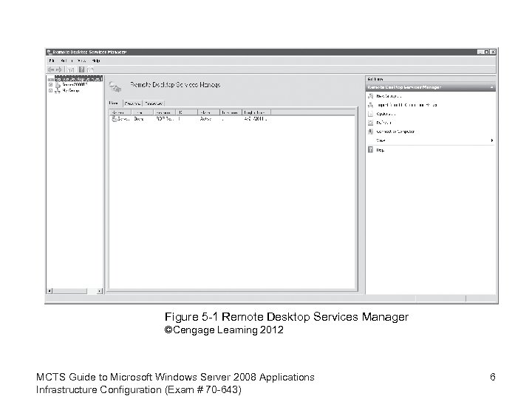Click New Group... action link
The height and width of the screenshot is (399, 532).
389,96
